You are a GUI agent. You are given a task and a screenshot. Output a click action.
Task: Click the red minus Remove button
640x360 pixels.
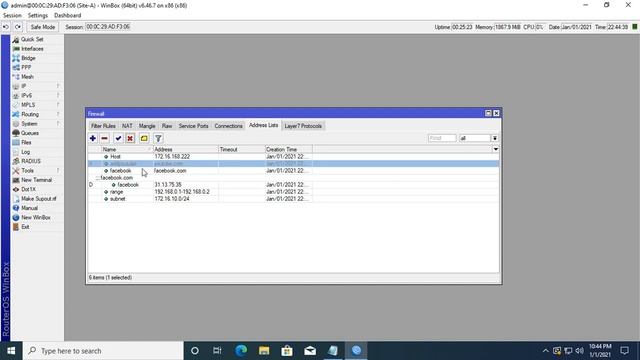click(x=104, y=138)
